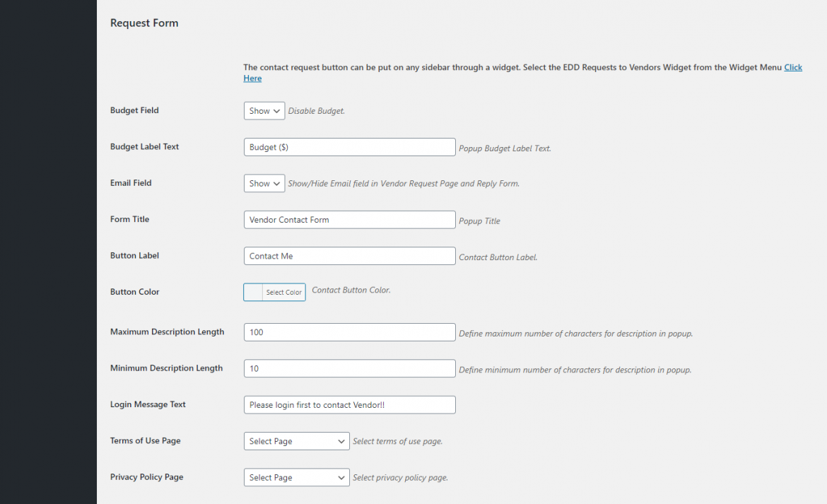This screenshot has width=827, height=504.
Task: Click the Vendor Contact Form title input
Action: 349,219
